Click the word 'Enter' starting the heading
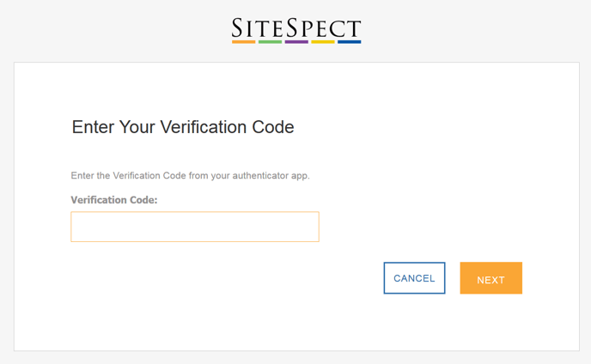591x364 pixels. 93,127
